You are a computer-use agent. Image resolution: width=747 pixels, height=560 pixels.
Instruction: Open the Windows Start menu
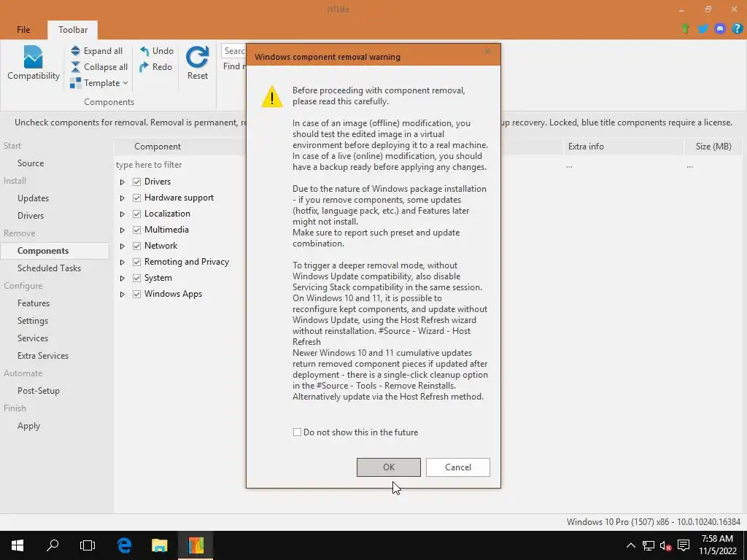coord(18,545)
